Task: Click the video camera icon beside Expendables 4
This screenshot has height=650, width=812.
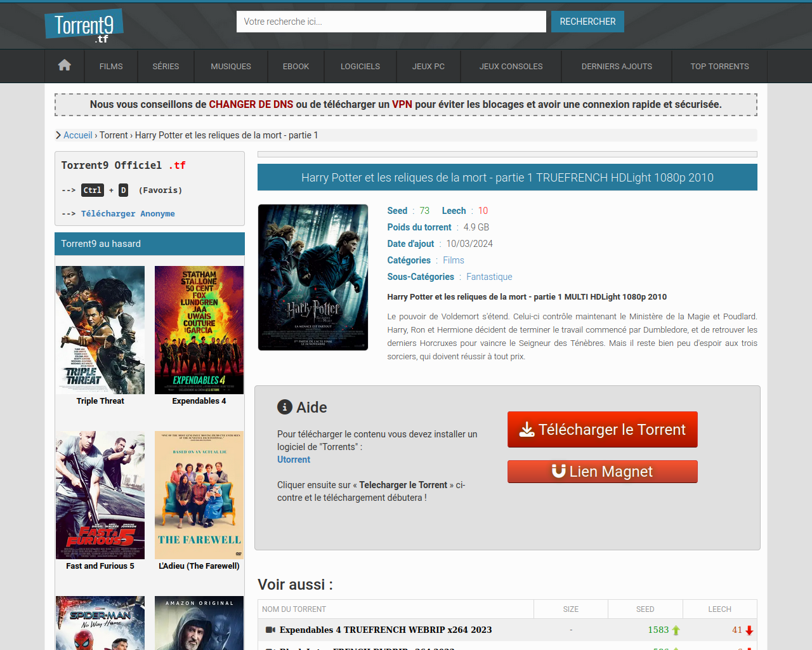Action: point(270,630)
